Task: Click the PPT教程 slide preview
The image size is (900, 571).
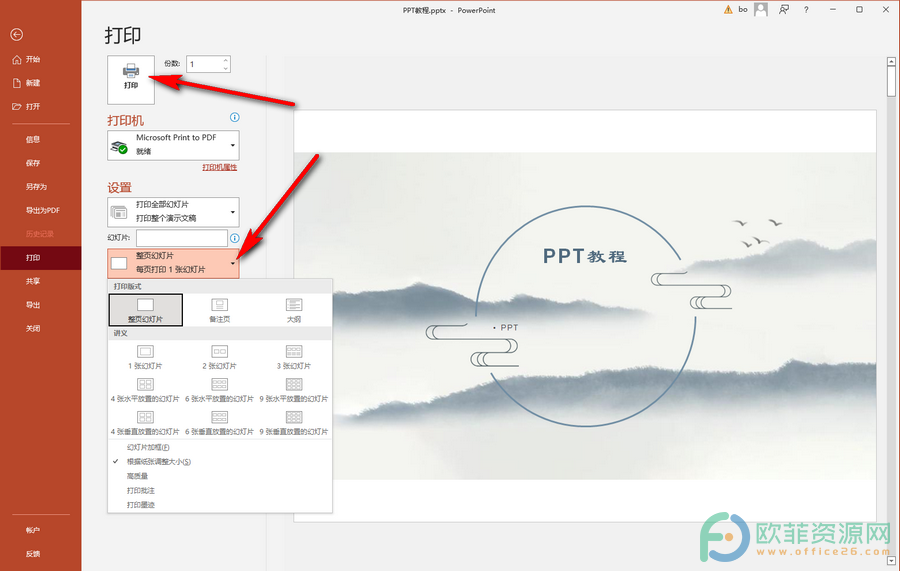Action: 585,316
